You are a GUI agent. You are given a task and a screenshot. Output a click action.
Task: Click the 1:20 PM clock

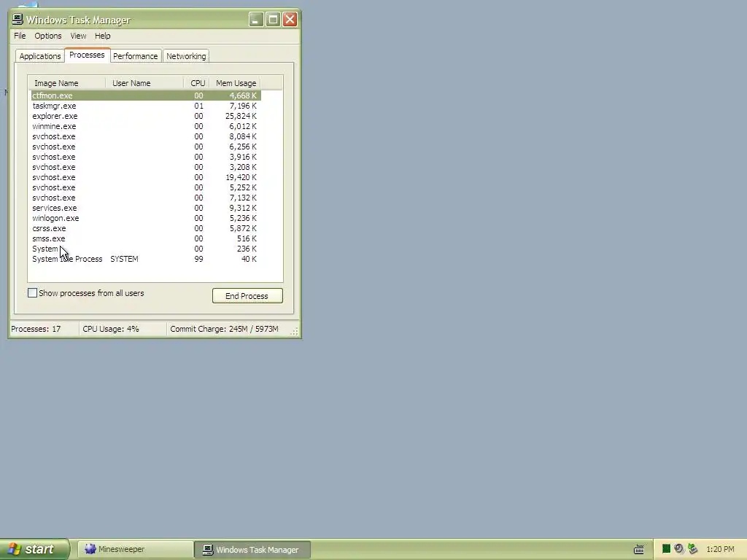(x=720, y=550)
